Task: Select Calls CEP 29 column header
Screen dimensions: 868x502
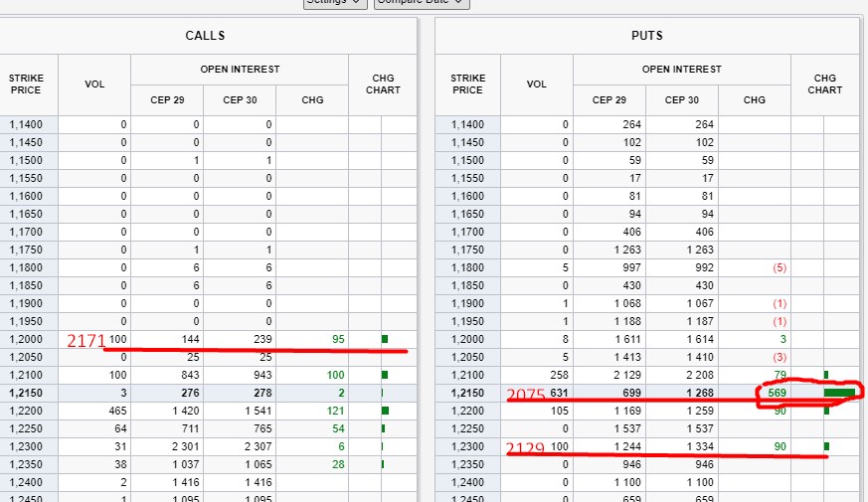Action: pyautogui.click(x=167, y=99)
